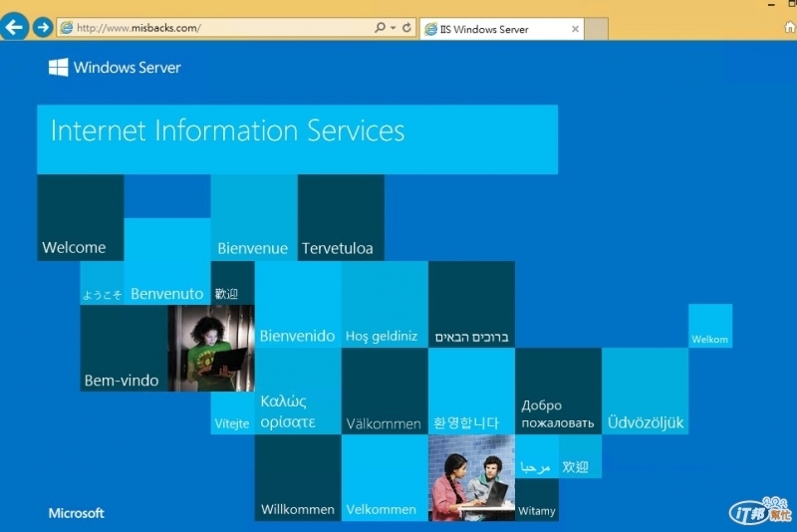Click the Καλώς ορίσατε tile
Screen dimensions: 797x532
pos(298,392)
